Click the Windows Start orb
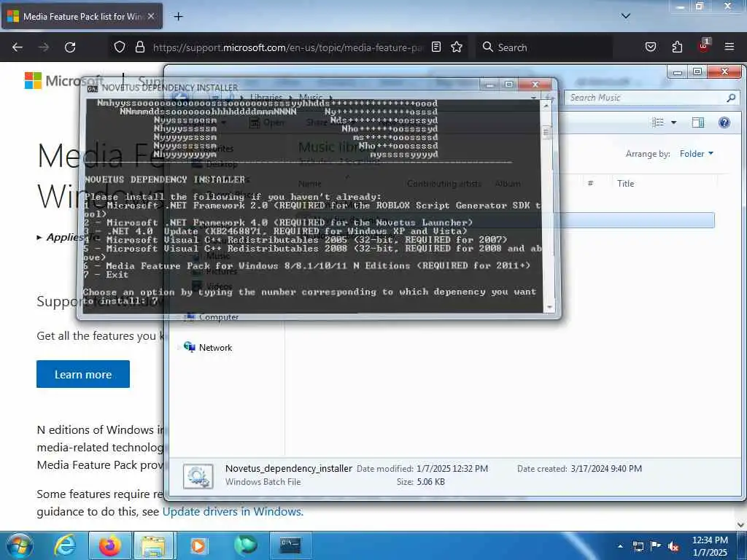747x560 pixels. [19, 545]
